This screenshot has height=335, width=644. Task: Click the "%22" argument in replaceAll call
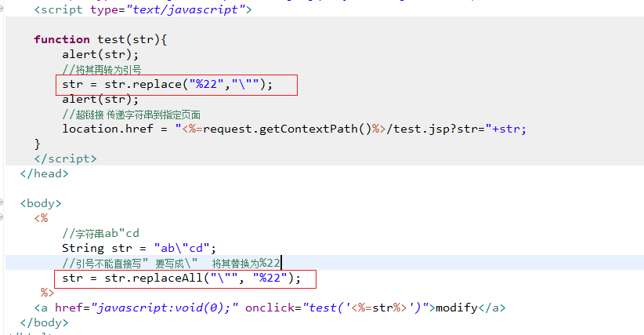[270, 279]
